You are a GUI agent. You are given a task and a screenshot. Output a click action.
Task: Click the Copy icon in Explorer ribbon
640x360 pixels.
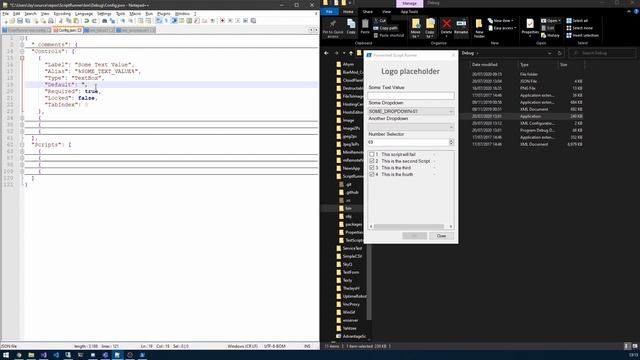351,27
